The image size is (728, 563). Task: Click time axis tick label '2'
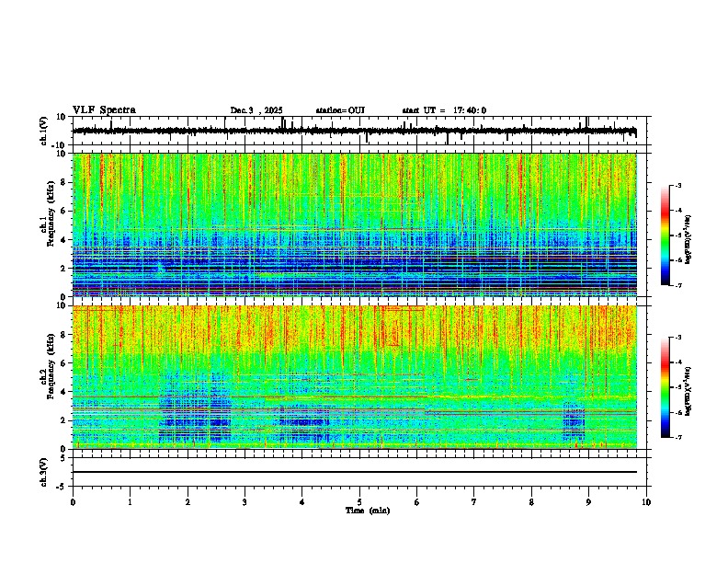pyautogui.click(x=188, y=502)
